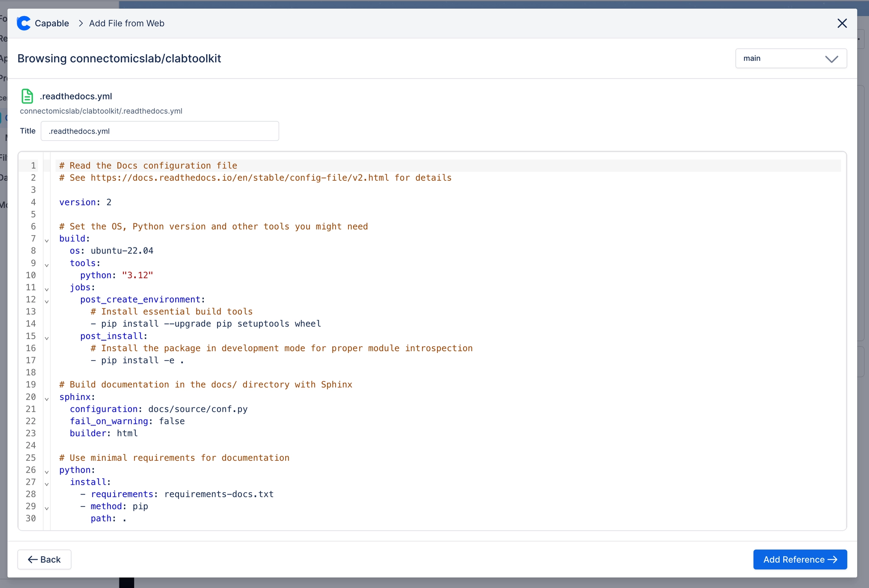Click the python "3.12" value
The image size is (869, 588).
tap(137, 275)
